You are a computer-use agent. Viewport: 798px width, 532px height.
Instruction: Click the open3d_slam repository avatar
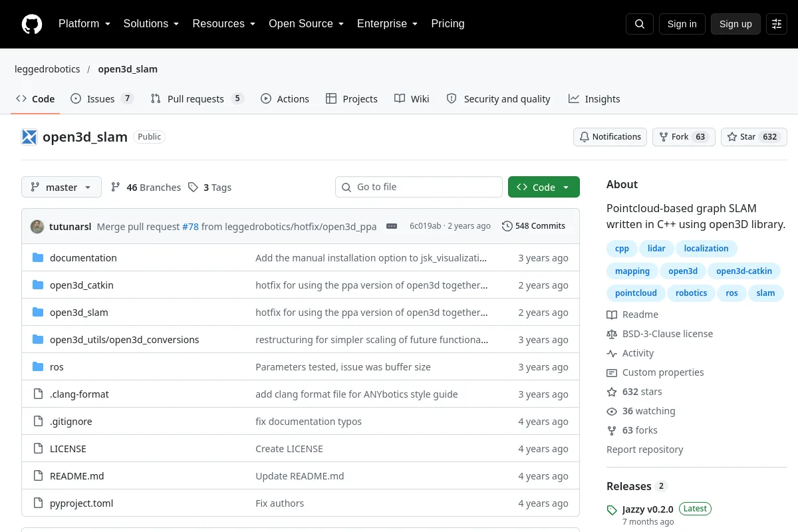29,137
